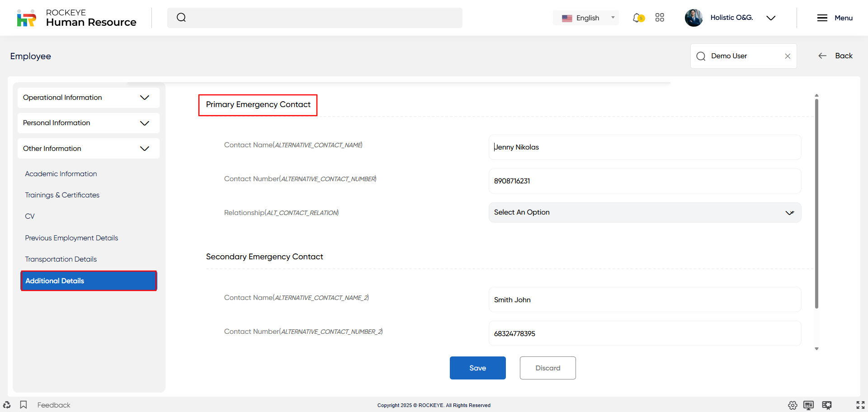Click the secondary Contact Name field Smith John
The width and height of the screenshot is (868, 412).
(645, 300)
